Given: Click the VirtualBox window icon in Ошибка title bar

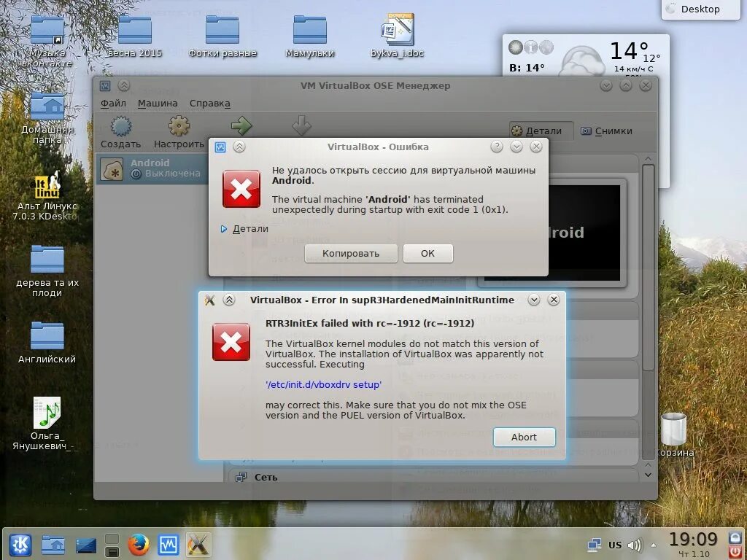Looking at the screenshot, I should point(220,147).
